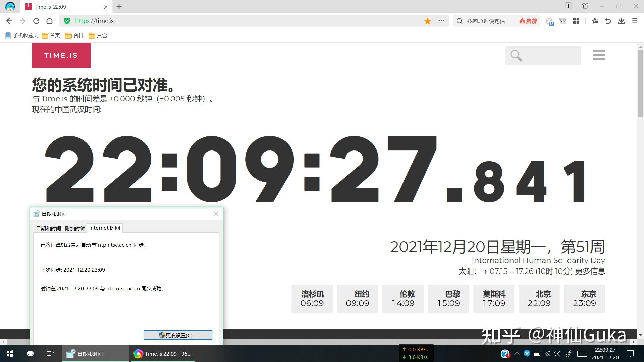Open the message notifications icon showing 13
644x362 pixels.
(550, 21)
